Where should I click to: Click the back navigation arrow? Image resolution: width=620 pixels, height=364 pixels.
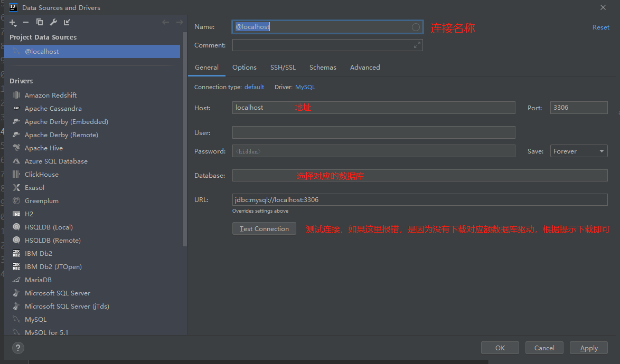[165, 22]
